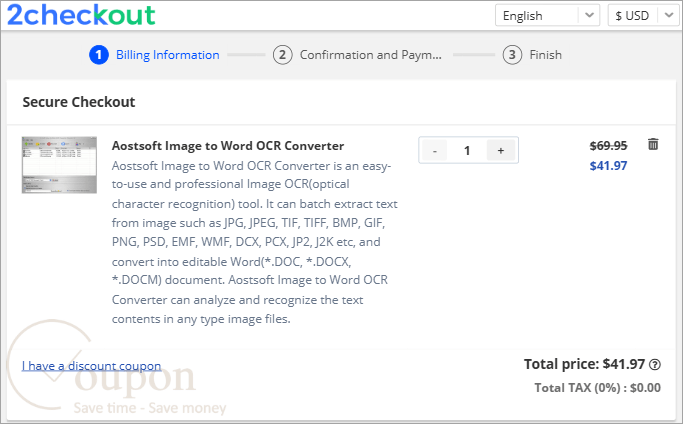Click the crossed-out $69.95 price
The height and width of the screenshot is (424, 683).
click(609, 146)
